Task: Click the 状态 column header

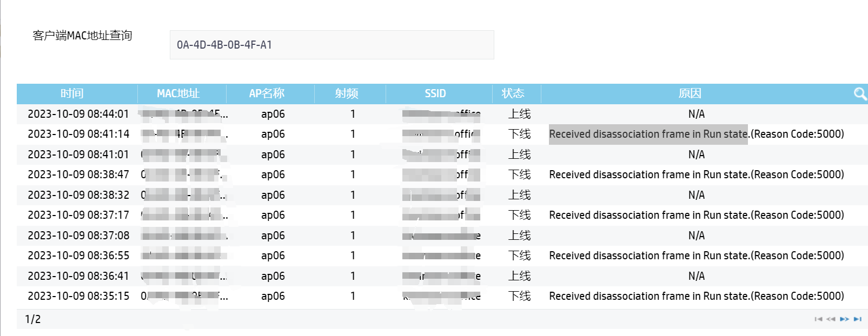Action: tap(513, 93)
